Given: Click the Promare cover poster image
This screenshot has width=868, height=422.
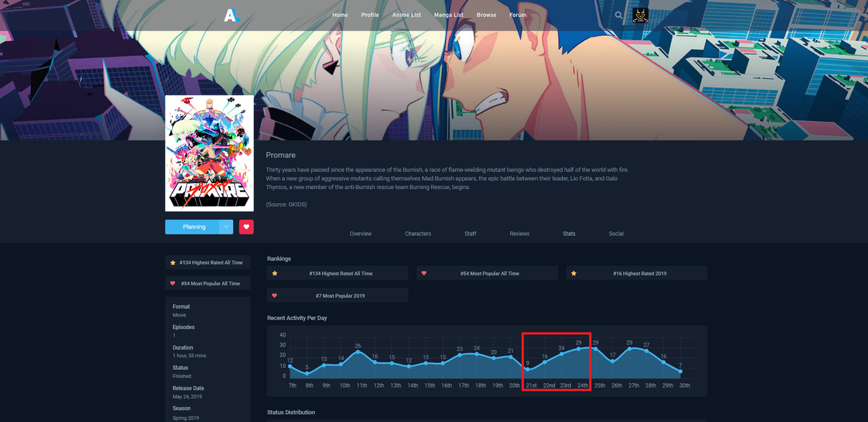Looking at the screenshot, I should [210, 153].
